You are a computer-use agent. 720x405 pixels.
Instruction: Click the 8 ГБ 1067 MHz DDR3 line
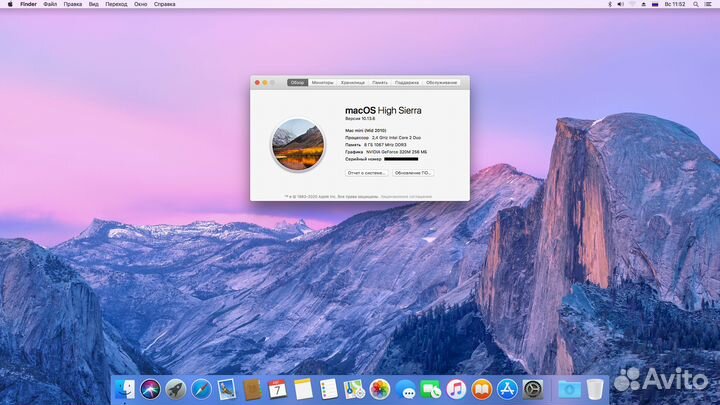[x=376, y=145]
